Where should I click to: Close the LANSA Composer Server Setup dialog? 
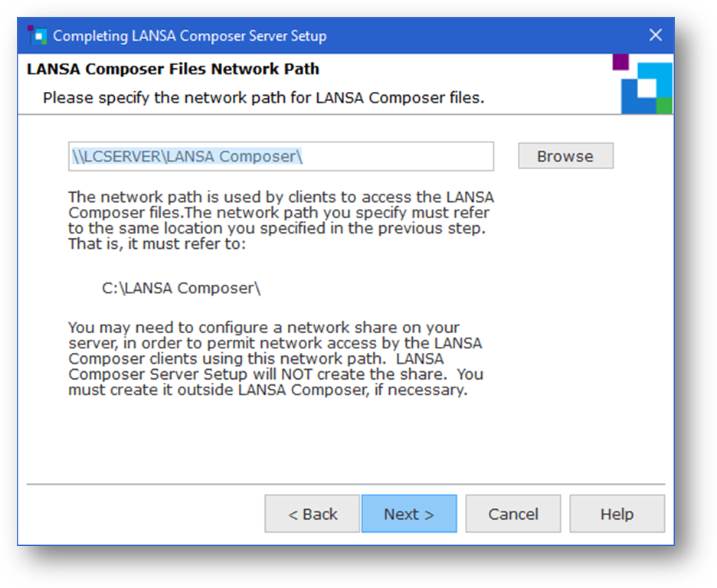(655, 35)
